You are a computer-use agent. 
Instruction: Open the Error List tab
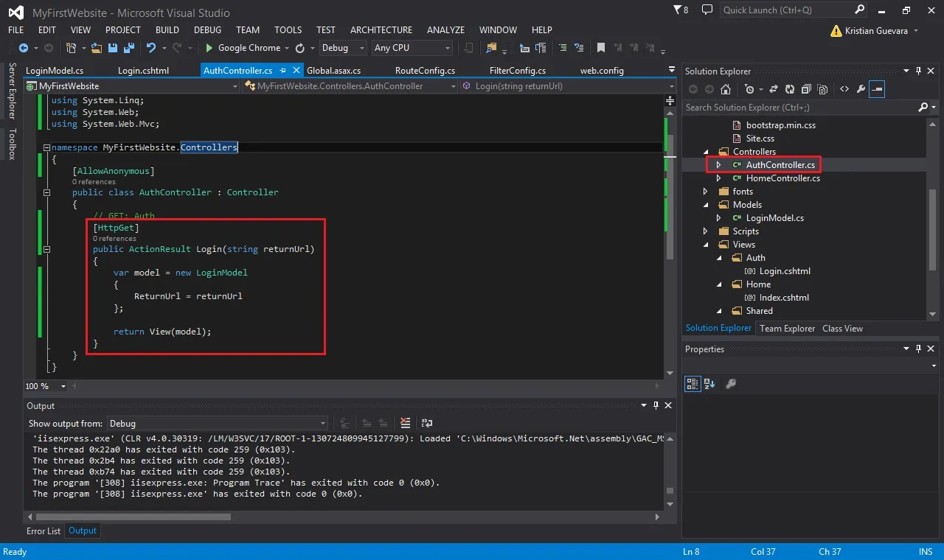pyautogui.click(x=44, y=531)
